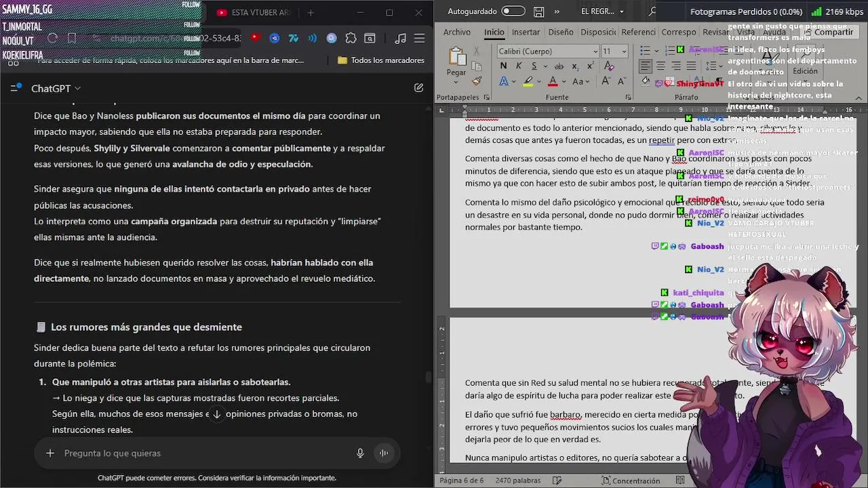The width and height of the screenshot is (868, 488).
Task: Expand the Quick Access overflow chevrons
Action: pyautogui.click(x=557, y=12)
